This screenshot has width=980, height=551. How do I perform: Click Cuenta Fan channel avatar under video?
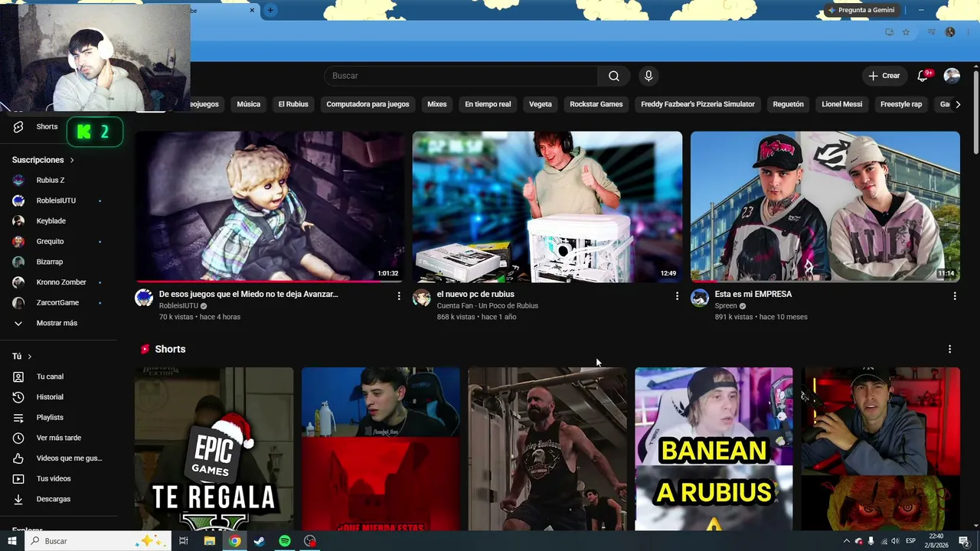tap(422, 298)
